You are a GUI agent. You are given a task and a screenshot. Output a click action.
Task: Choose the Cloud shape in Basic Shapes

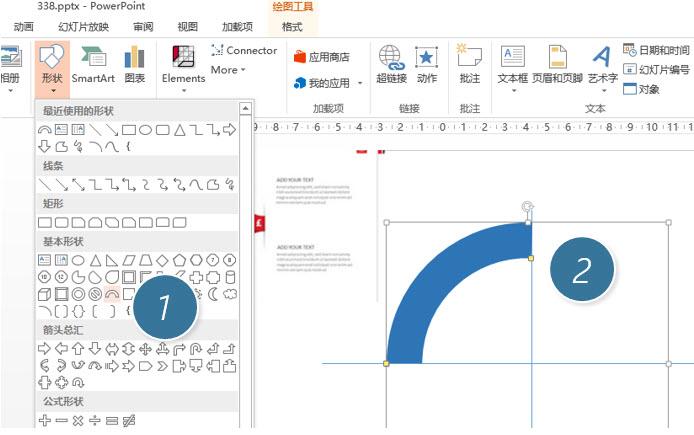(230, 294)
